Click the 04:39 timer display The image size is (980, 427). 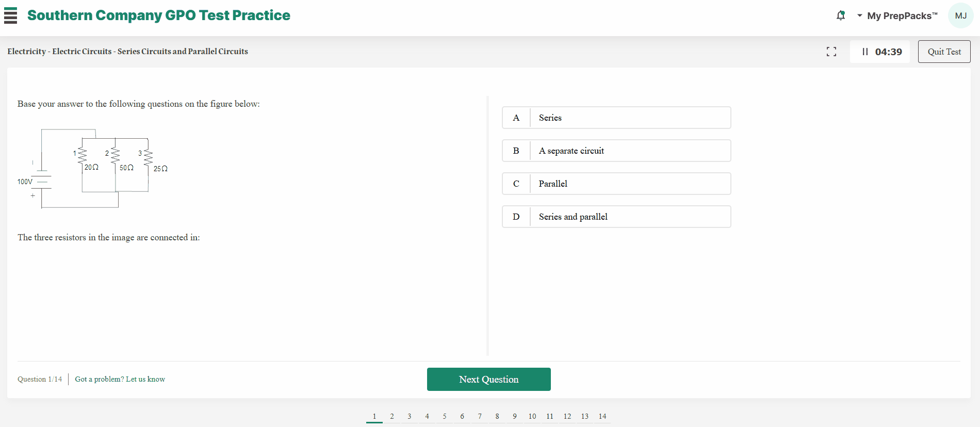click(x=888, y=52)
